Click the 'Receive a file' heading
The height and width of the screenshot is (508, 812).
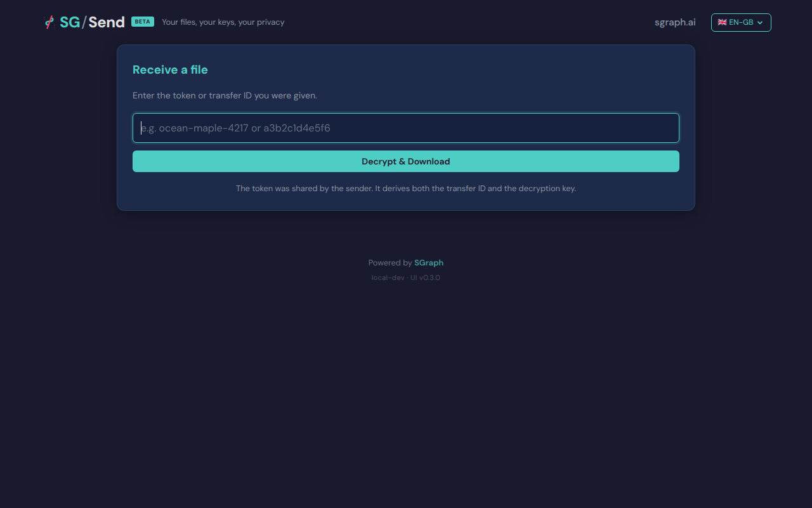(x=170, y=70)
